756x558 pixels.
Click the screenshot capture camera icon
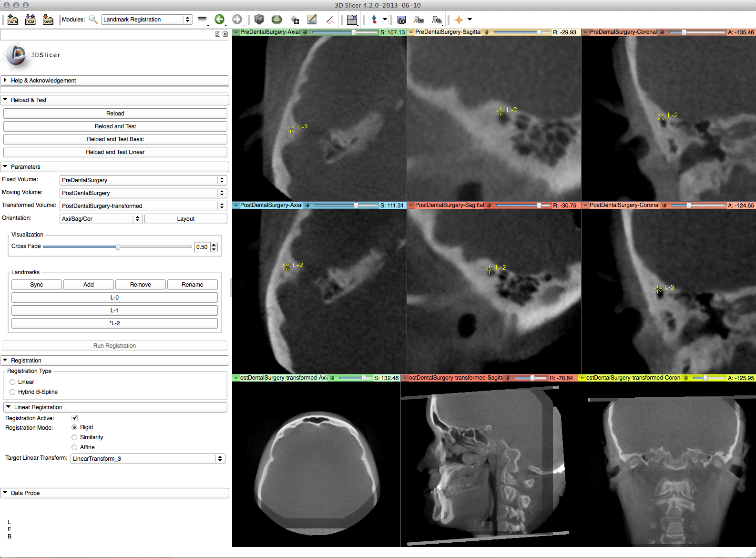click(x=401, y=20)
